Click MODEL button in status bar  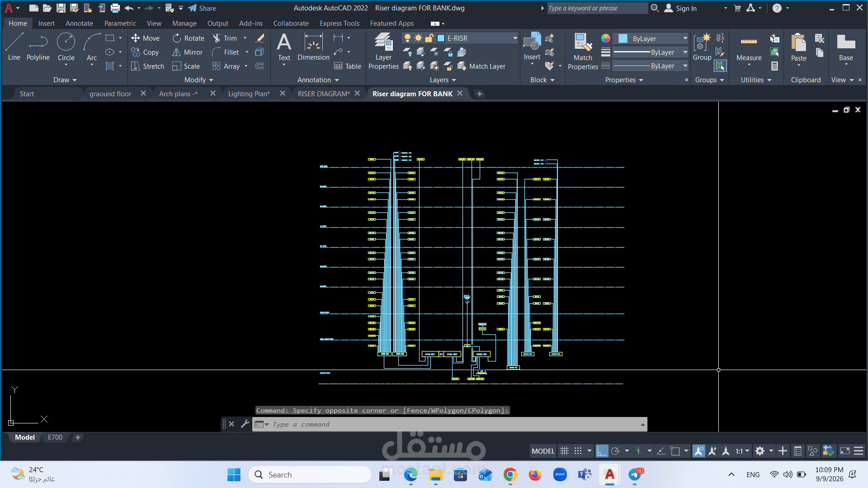[543, 451]
